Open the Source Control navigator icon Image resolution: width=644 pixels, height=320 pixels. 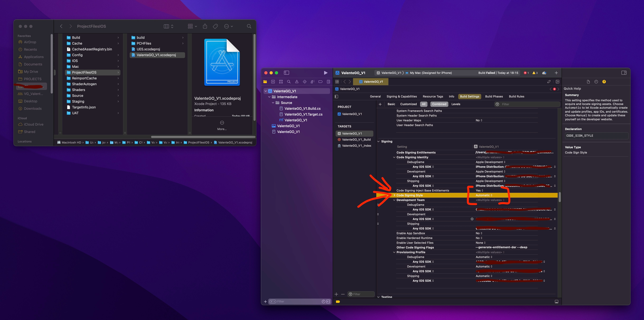pos(273,82)
